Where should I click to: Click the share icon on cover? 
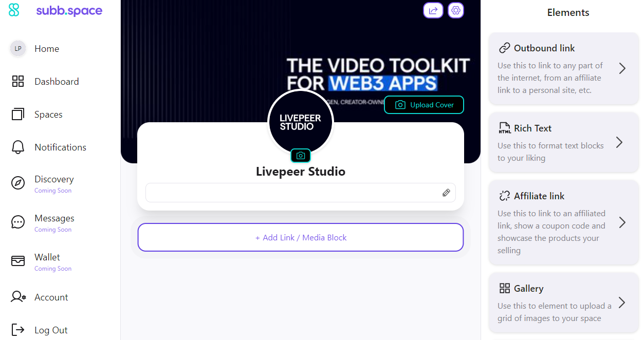(x=433, y=10)
